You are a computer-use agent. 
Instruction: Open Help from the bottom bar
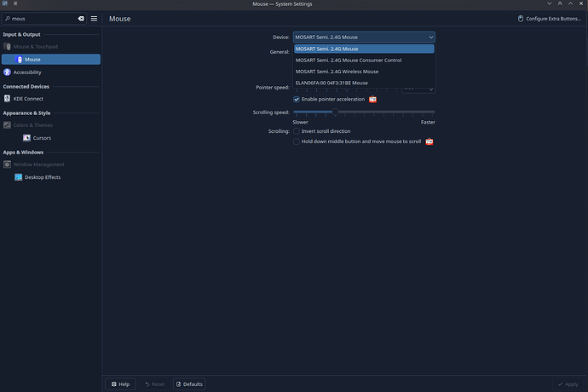coord(119,384)
